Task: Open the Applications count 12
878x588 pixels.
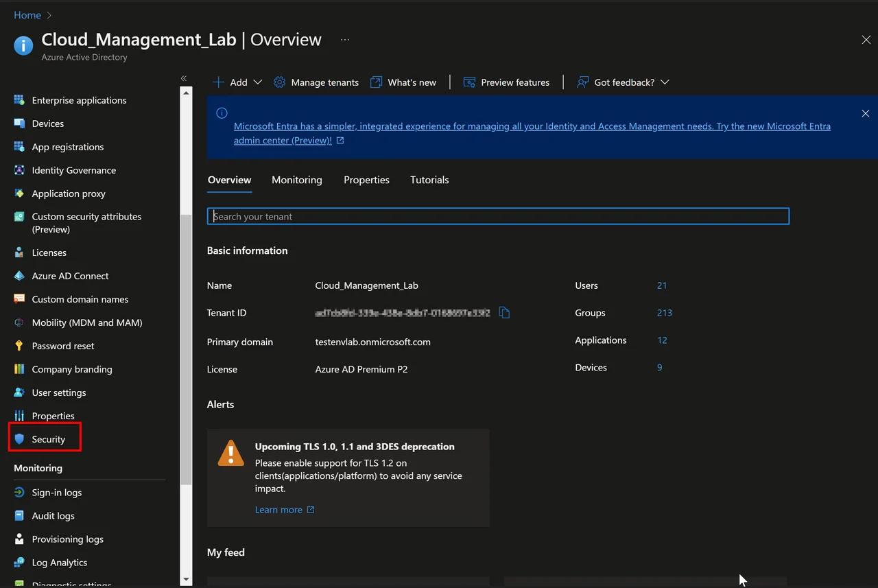Action: click(662, 340)
